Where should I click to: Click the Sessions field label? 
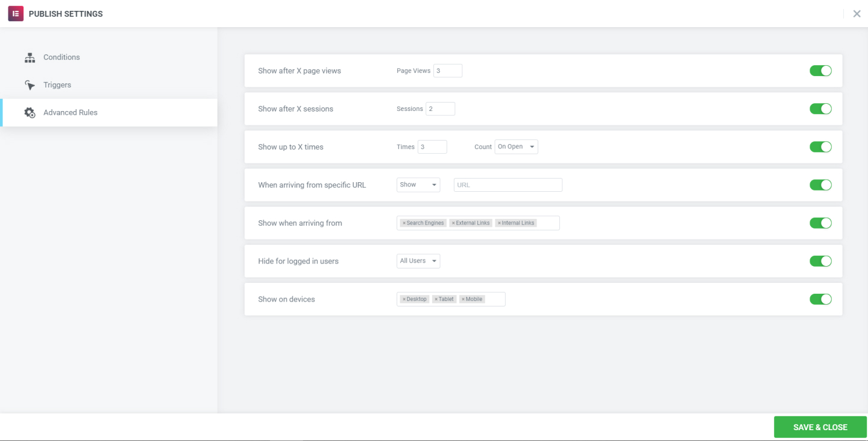(x=410, y=109)
